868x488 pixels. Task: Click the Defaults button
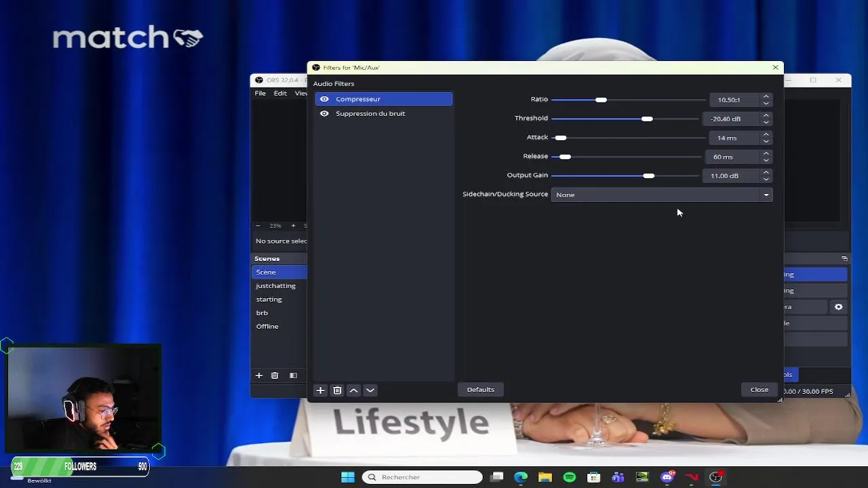click(481, 390)
